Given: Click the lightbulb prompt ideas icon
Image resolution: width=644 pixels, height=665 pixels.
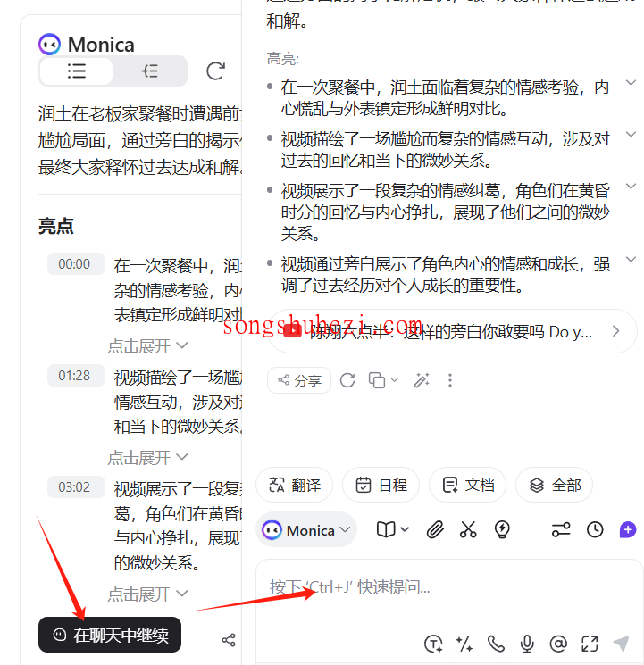Looking at the screenshot, I should 502,529.
